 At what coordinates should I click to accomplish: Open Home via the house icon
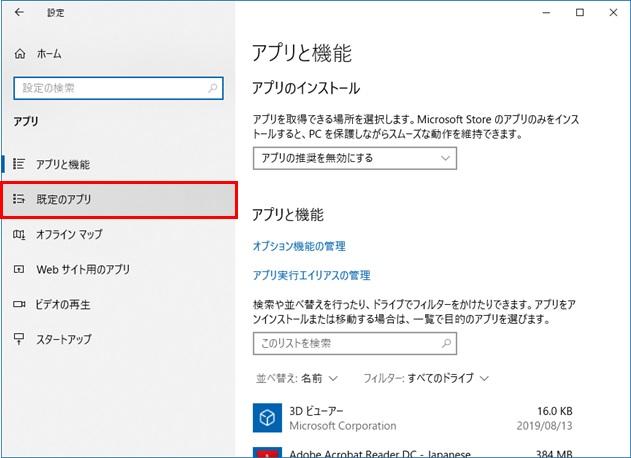[20, 54]
